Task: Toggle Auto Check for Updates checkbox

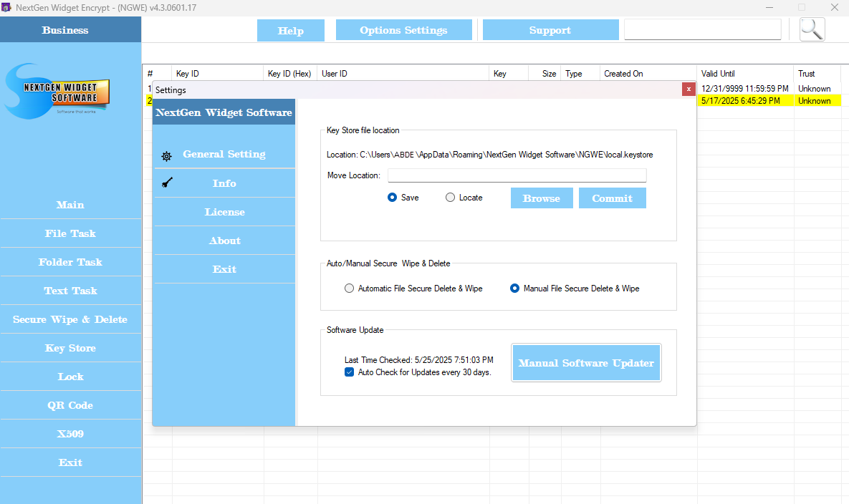Action: click(350, 372)
